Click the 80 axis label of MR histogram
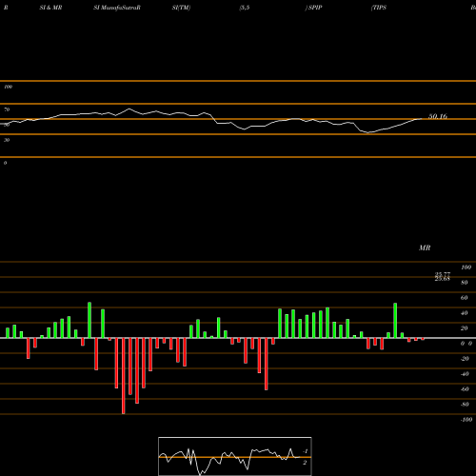 (464, 283)
